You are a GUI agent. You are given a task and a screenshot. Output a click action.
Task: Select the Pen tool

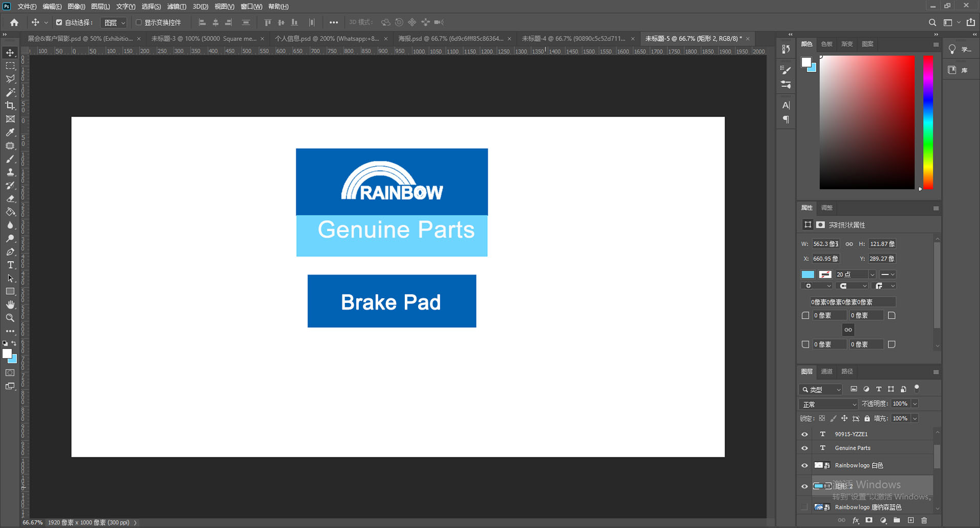(10, 252)
